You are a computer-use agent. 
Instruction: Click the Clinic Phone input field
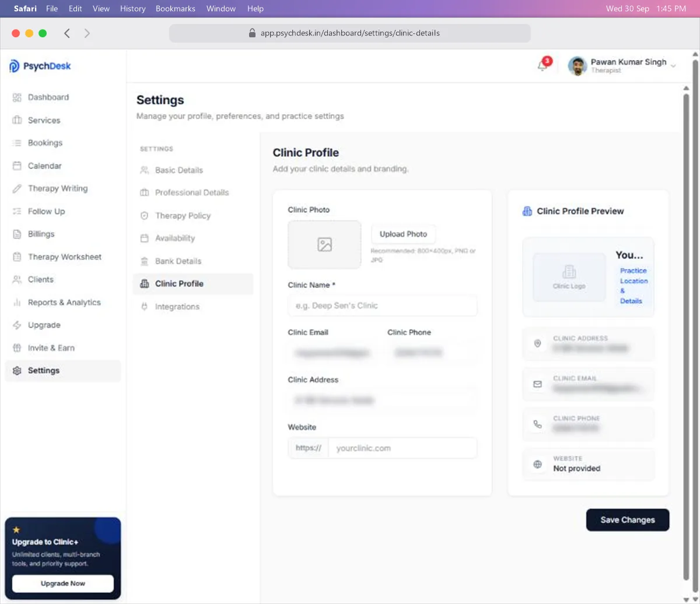[432, 353]
